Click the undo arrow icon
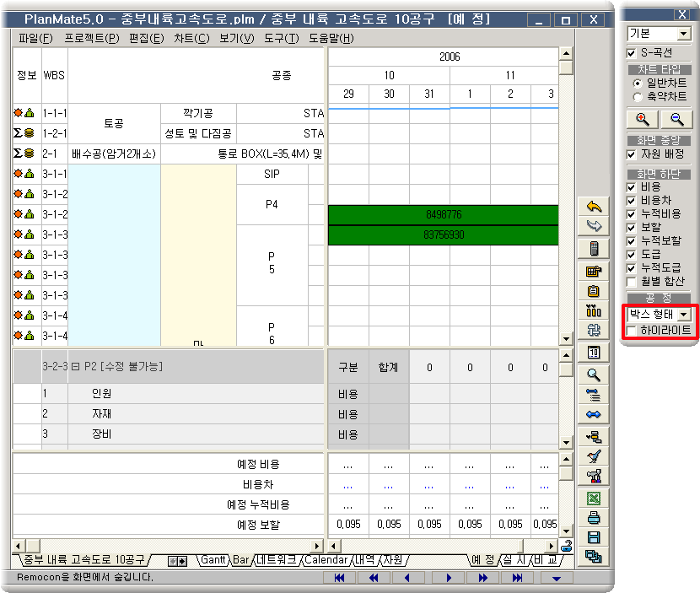 [595, 207]
